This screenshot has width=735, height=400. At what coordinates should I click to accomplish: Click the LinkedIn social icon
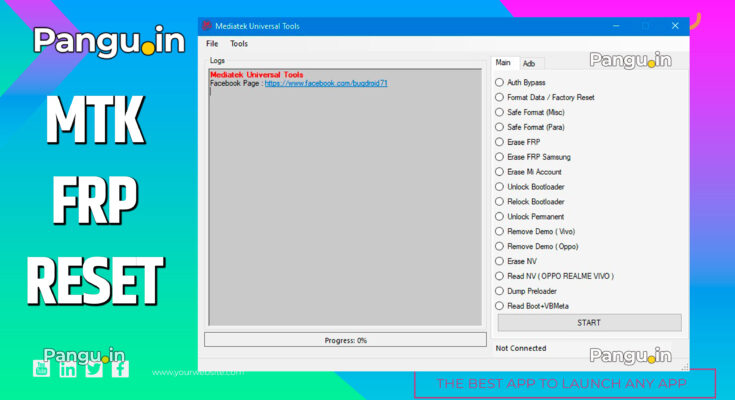(68, 369)
